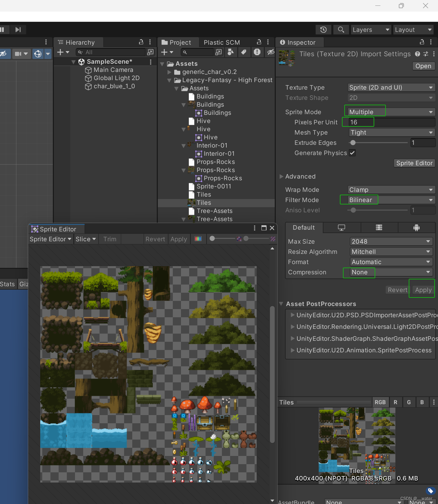Open the Project panel kebab menu
The height and width of the screenshot is (504, 438).
point(268,42)
